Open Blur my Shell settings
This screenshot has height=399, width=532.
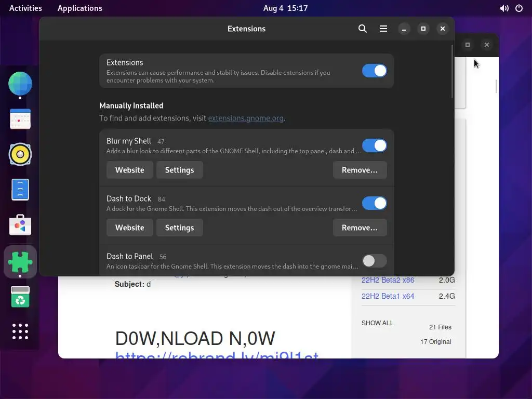click(179, 170)
